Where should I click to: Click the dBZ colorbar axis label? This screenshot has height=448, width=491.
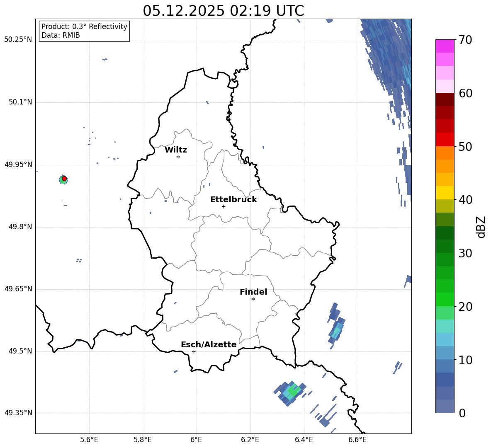[481, 227]
